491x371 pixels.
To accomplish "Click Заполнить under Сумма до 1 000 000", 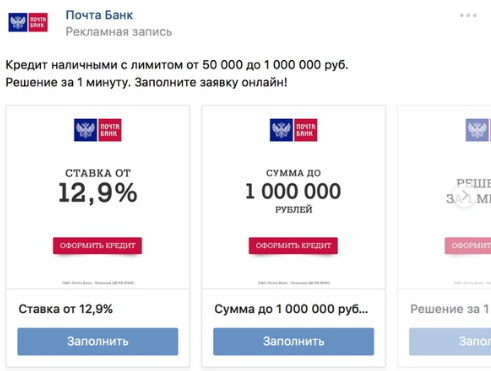I will (294, 341).
